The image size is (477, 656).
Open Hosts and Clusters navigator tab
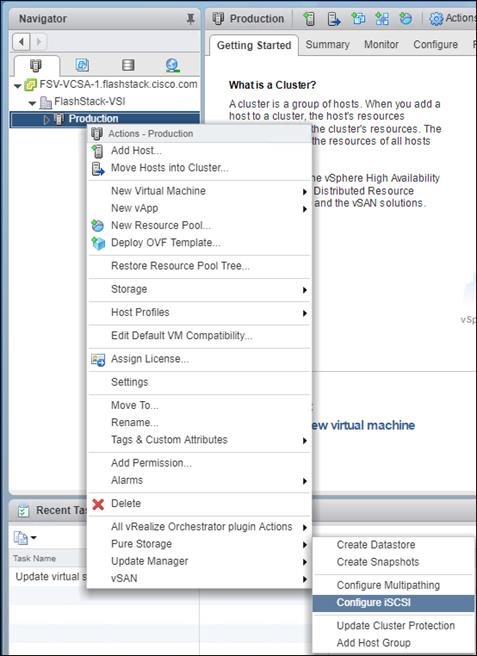point(36,65)
